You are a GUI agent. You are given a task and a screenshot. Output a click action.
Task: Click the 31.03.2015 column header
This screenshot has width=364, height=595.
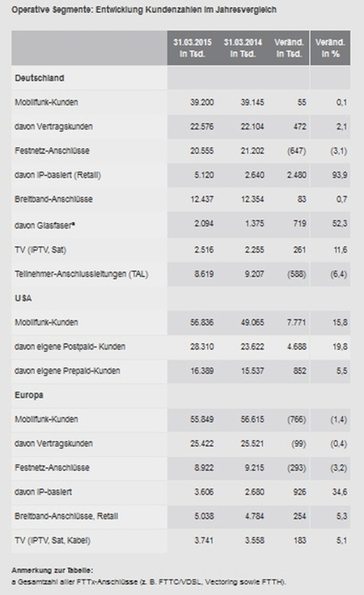pyautogui.click(x=193, y=48)
